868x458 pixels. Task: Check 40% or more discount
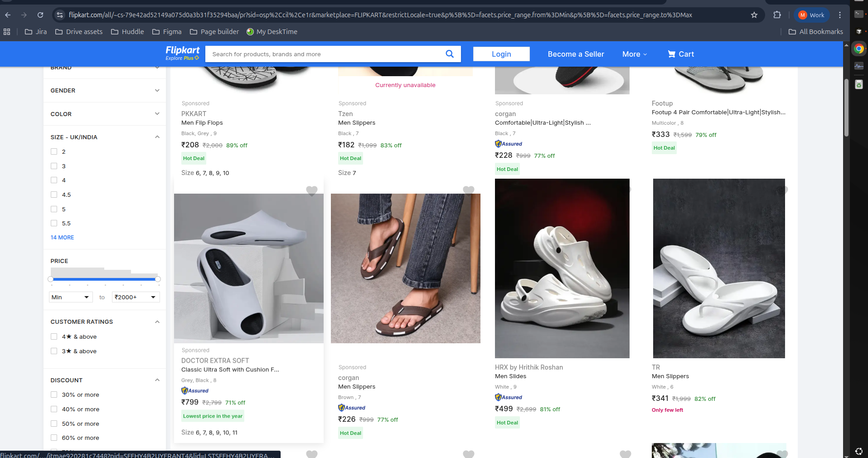coord(54,409)
